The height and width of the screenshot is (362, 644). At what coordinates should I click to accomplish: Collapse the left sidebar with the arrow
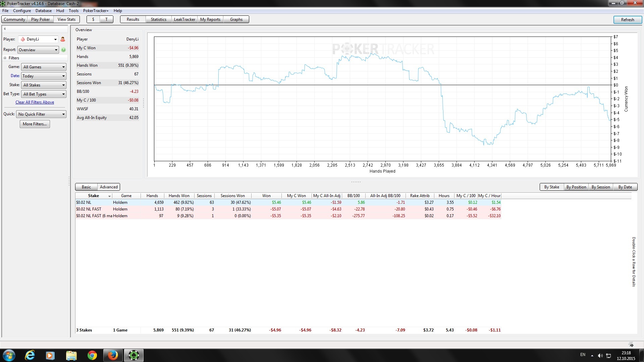pos(5,29)
